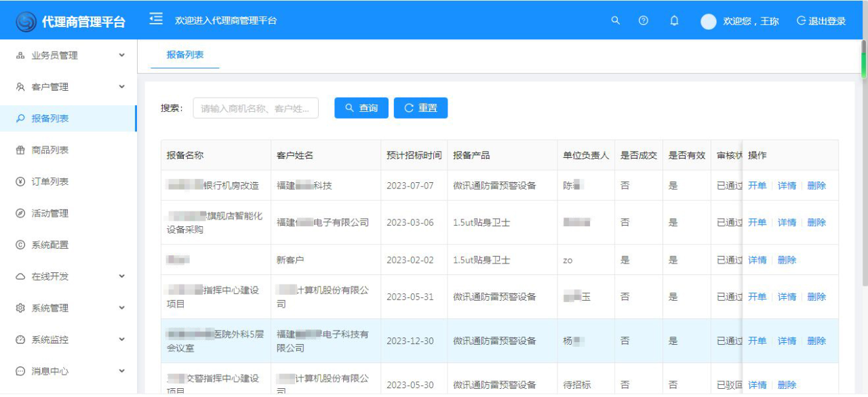
Task: Open the help question mark icon
Action: coord(644,20)
